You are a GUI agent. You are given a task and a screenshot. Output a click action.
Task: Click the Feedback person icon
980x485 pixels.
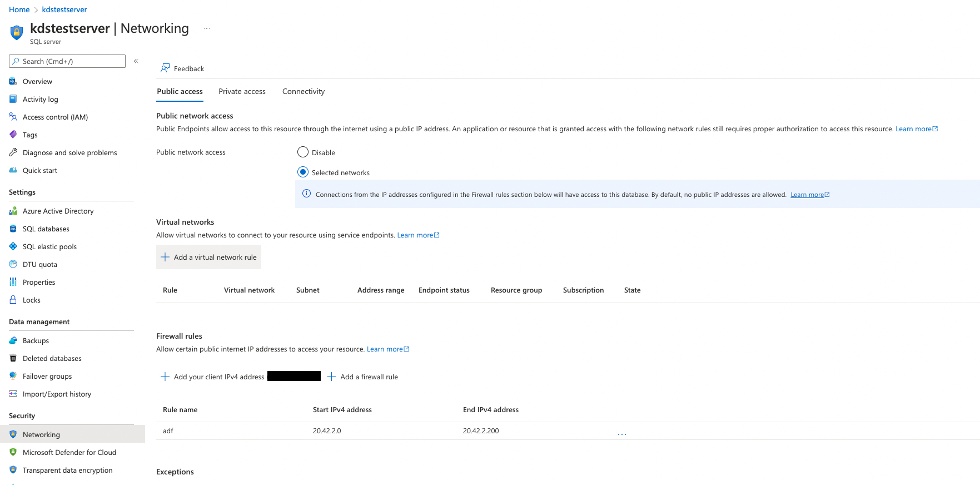165,68
